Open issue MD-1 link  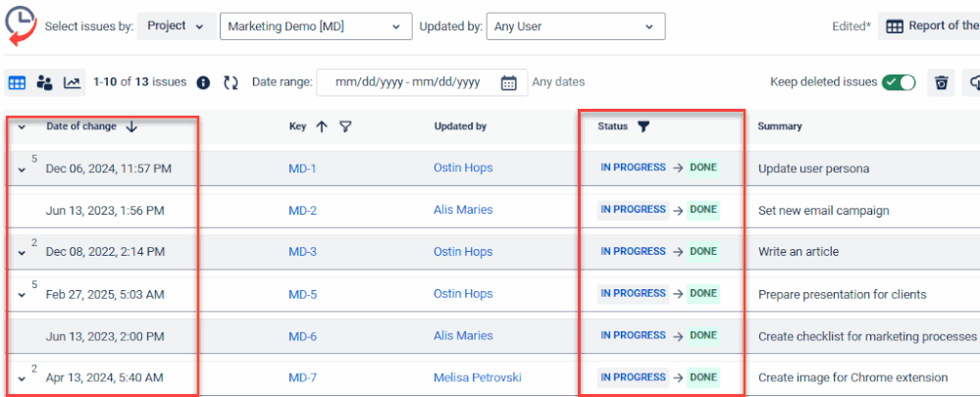(x=302, y=168)
